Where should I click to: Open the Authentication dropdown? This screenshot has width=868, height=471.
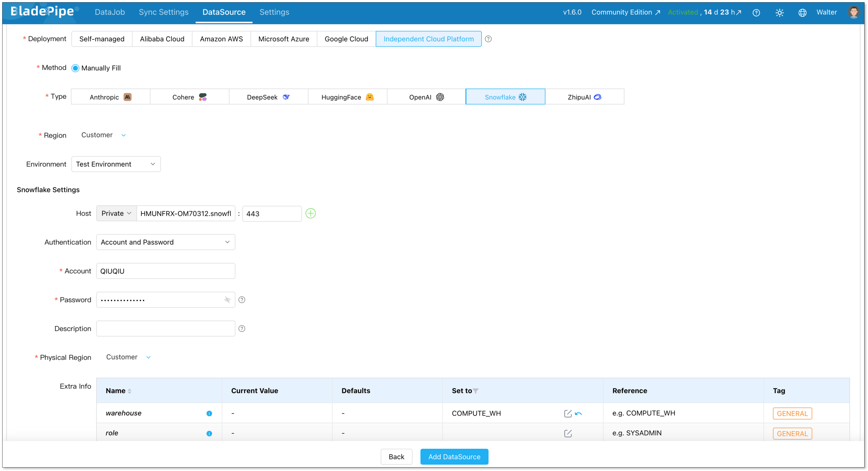(x=165, y=242)
